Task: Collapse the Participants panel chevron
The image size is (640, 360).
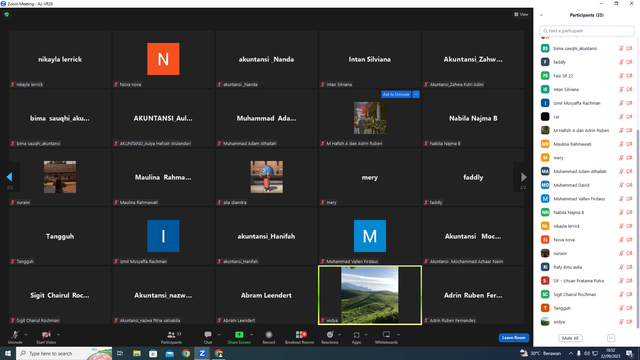Action: [541, 15]
